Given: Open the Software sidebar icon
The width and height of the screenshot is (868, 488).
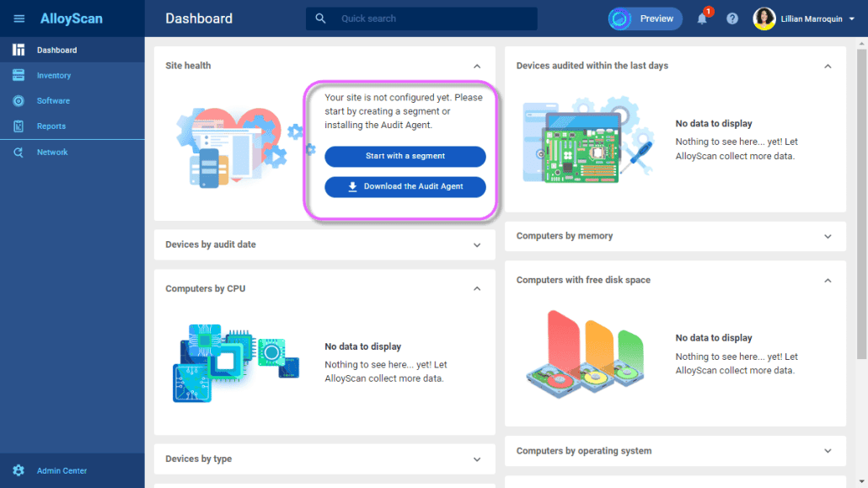Looking at the screenshot, I should tap(19, 101).
